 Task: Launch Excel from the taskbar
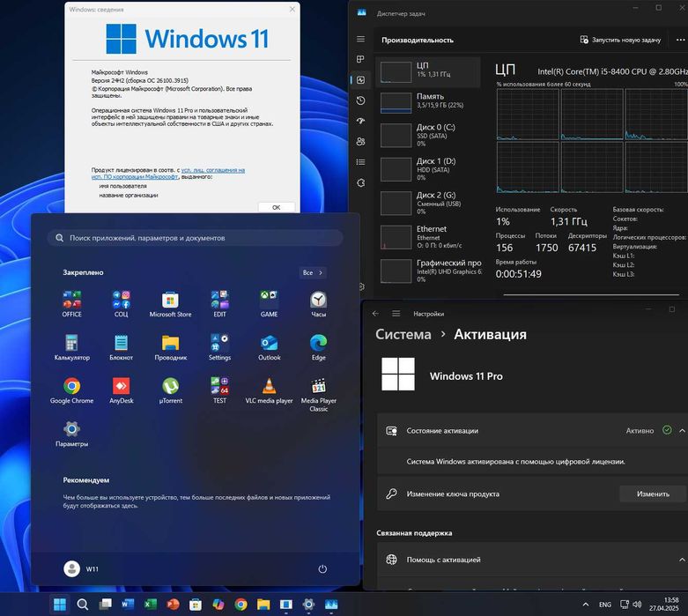151,605
